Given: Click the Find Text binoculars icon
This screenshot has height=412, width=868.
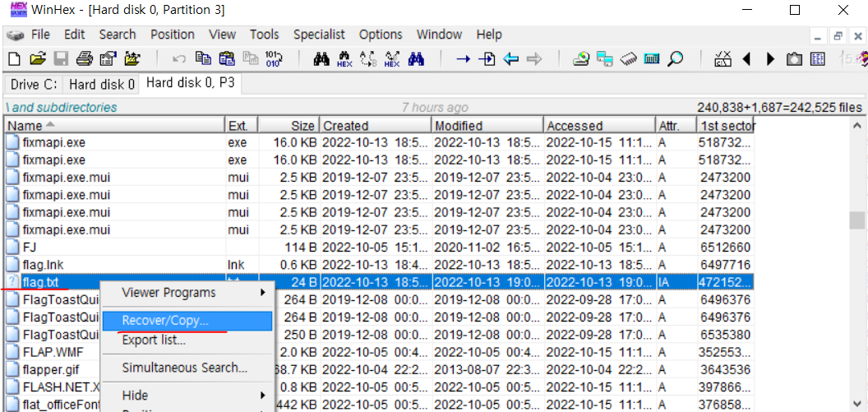Looking at the screenshot, I should (321, 58).
